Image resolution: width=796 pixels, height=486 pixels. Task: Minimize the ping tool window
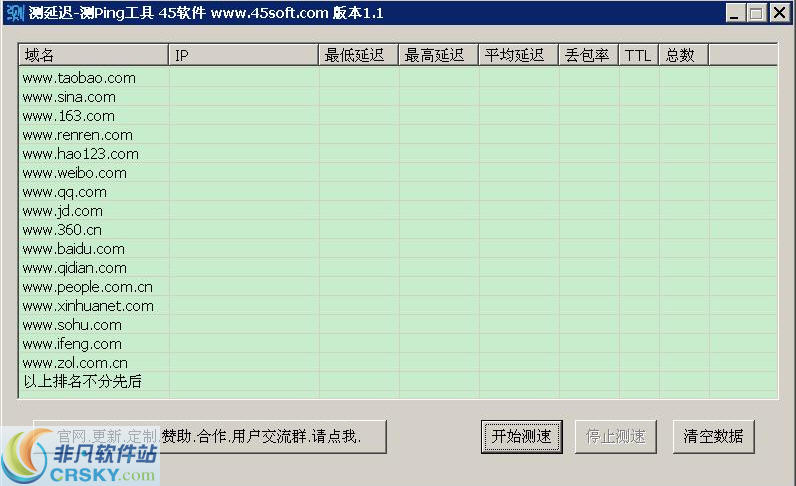734,13
